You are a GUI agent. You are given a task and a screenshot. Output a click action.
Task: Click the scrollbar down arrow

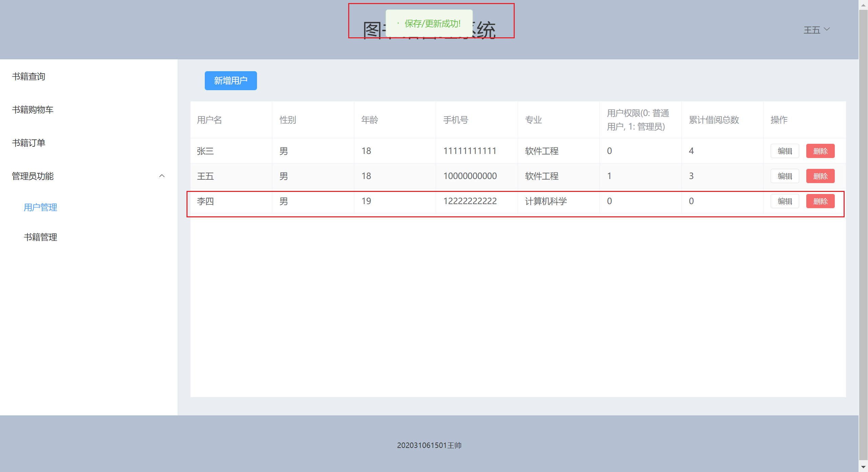pyautogui.click(x=863, y=468)
